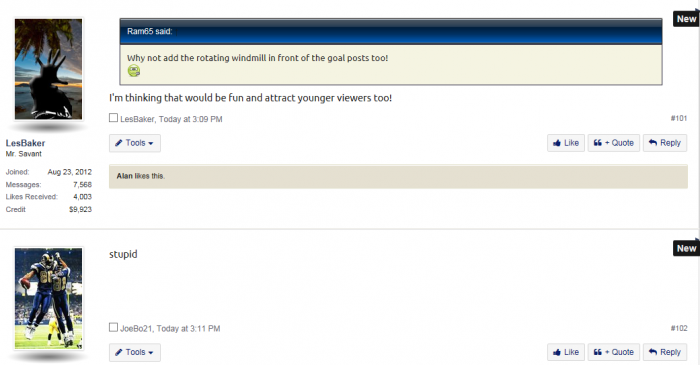
Task: Open the LesBaker username profile link
Action: (25, 143)
